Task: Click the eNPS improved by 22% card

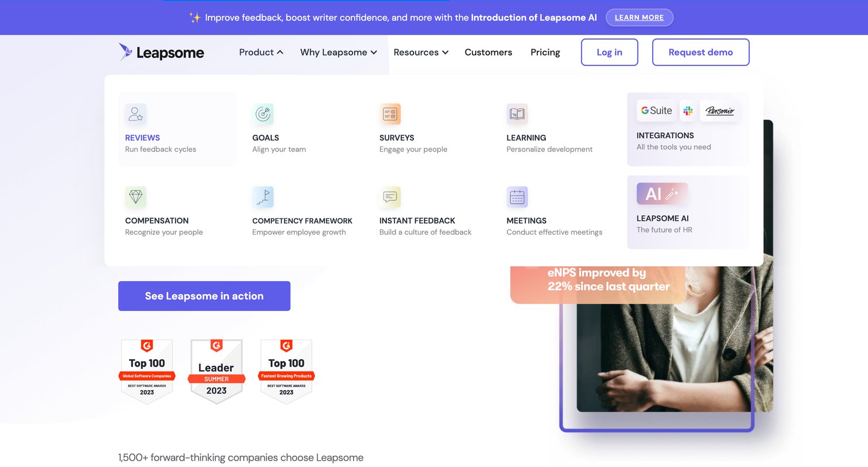Action: (598, 285)
